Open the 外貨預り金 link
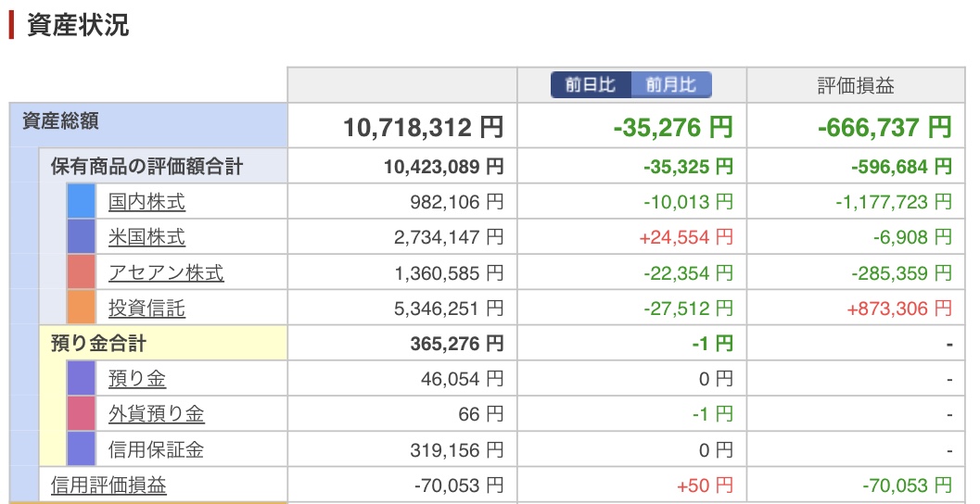Image resolution: width=980 pixels, height=504 pixels. (x=157, y=414)
